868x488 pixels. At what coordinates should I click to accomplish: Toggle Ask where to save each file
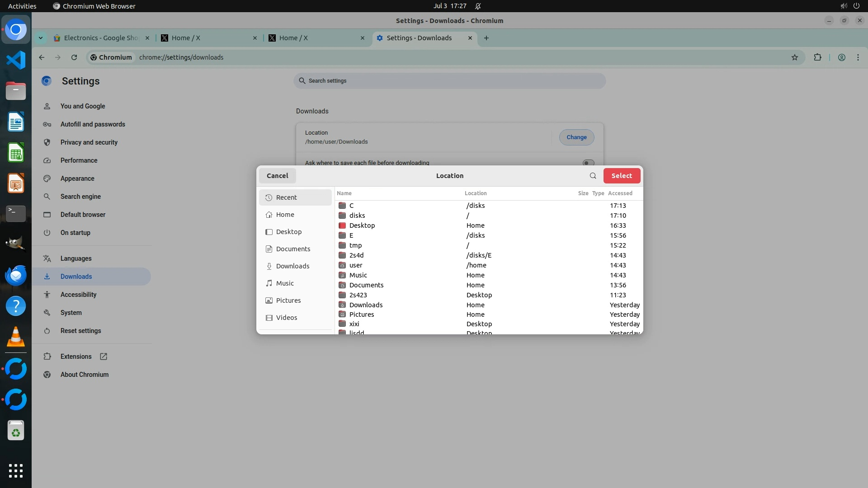588,163
